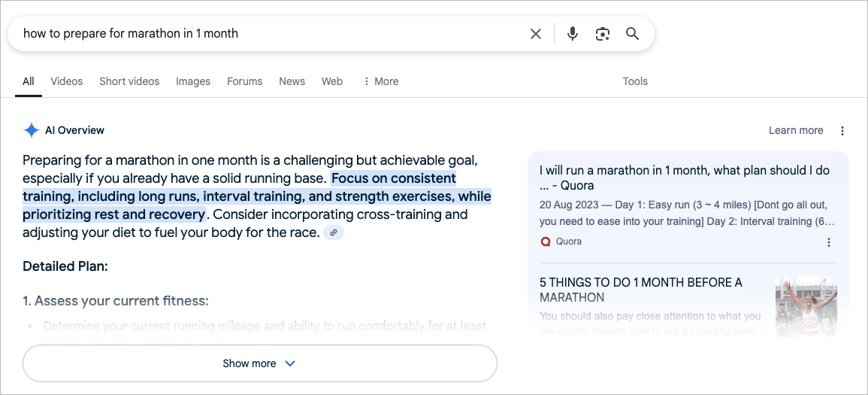Click the Learn more link
The height and width of the screenshot is (395, 868).
click(796, 131)
